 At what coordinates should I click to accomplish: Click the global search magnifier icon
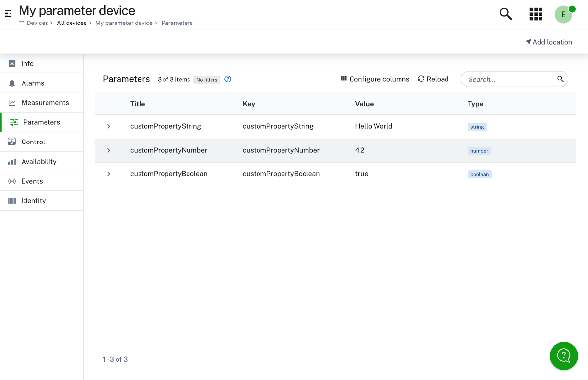[x=506, y=14]
